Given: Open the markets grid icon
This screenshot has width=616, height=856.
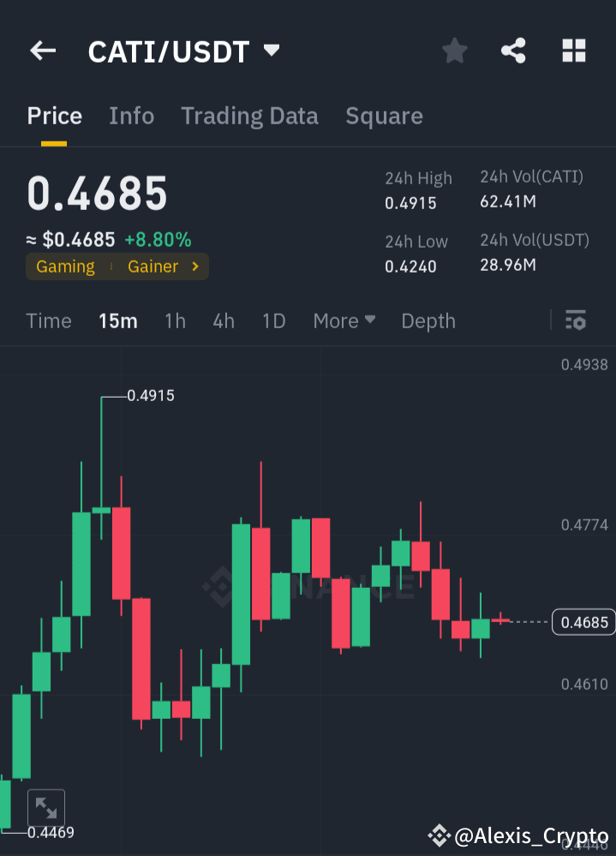Looking at the screenshot, I should pyautogui.click(x=573, y=51).
